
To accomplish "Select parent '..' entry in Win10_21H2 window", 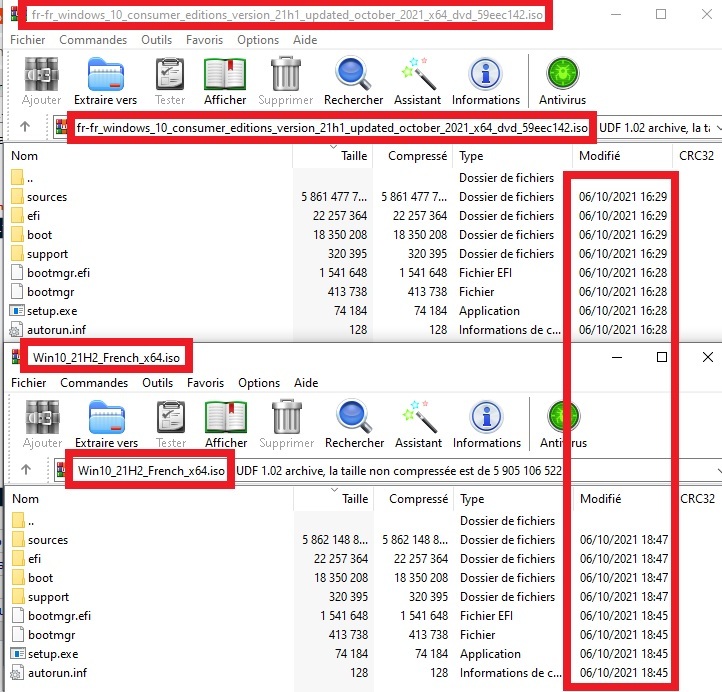I will [23, 521].
